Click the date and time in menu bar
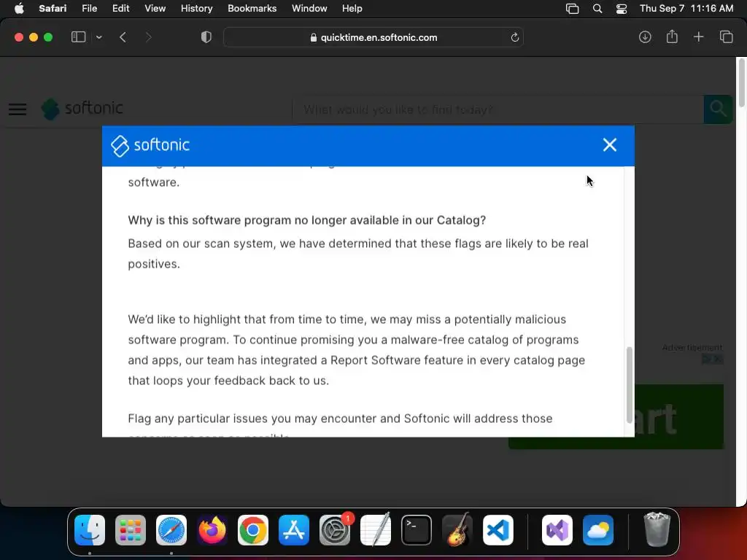 [686, 9]
